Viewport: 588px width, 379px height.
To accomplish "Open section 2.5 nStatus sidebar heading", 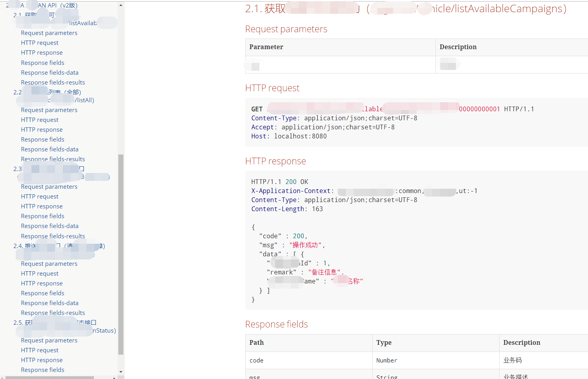I will point(65,327).
